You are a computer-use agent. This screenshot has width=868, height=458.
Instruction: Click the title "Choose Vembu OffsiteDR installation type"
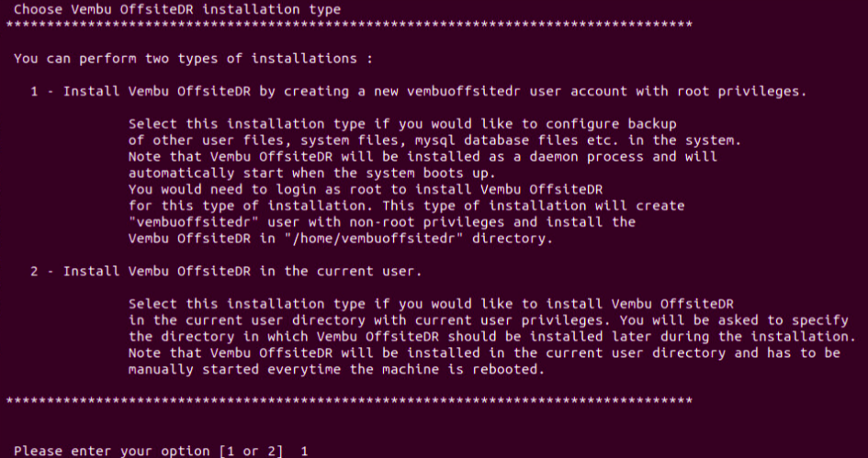pyautogui.click(x=177, y=9)
